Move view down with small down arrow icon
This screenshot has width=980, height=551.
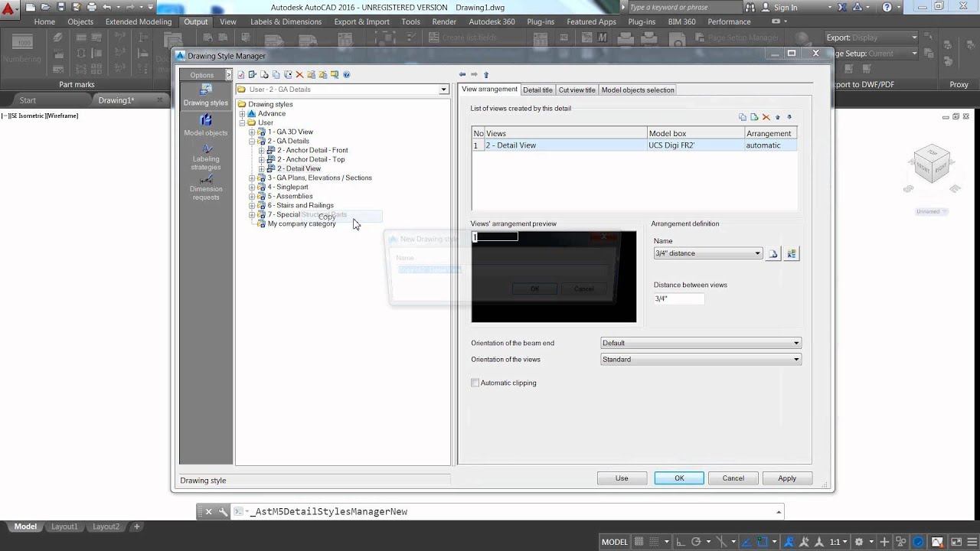[789, 117]
